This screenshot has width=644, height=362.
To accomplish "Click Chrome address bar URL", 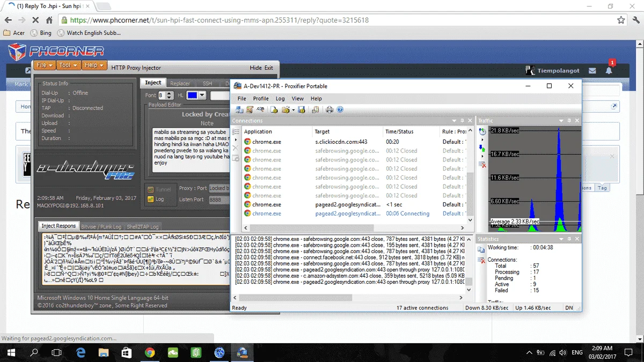I will [219, 20].
